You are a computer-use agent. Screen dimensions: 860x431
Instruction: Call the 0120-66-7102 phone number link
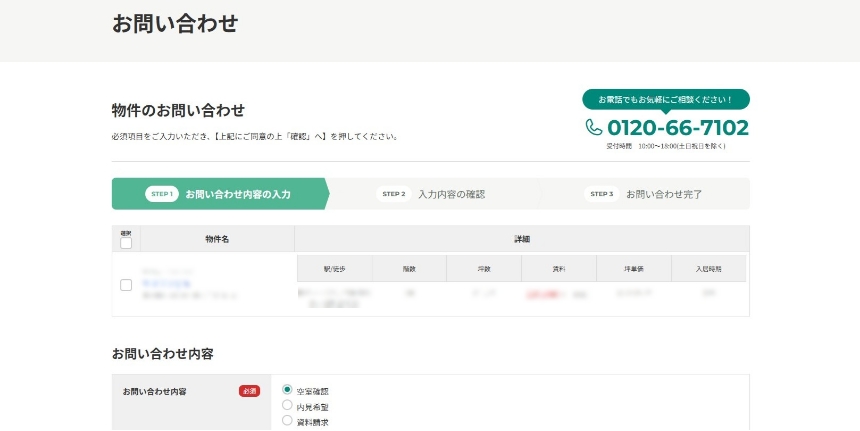click(x=677, y=128)
